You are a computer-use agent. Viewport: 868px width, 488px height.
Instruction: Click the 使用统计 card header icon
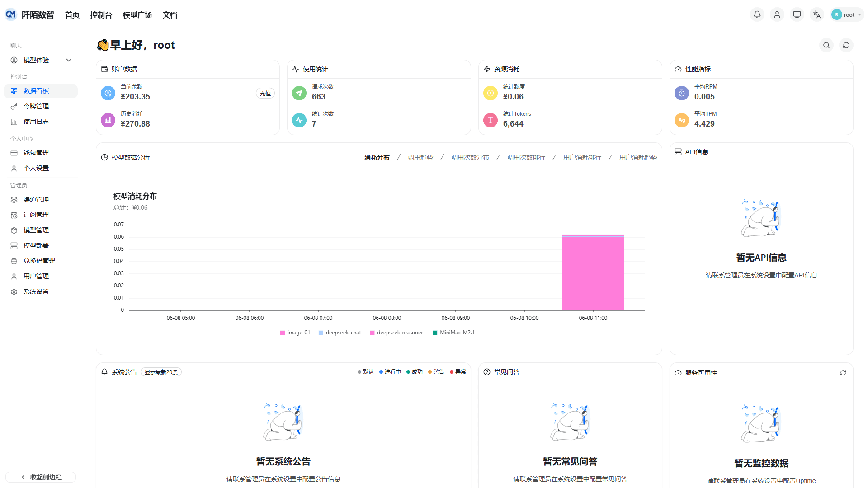[x=296, y=69]
